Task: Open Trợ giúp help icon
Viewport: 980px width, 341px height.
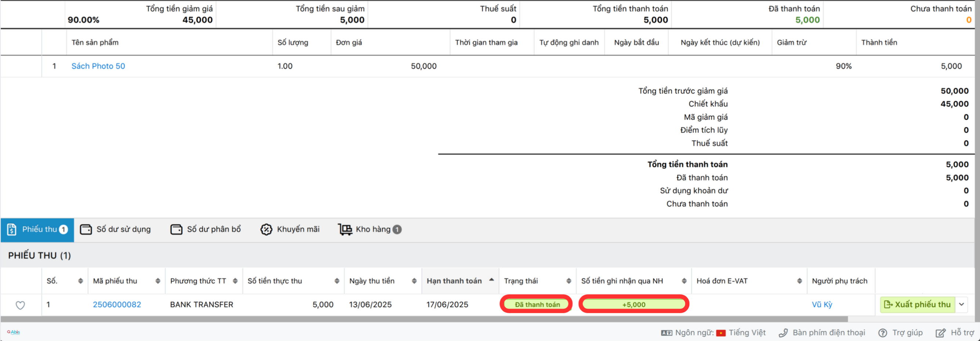Action: [882, 333]
